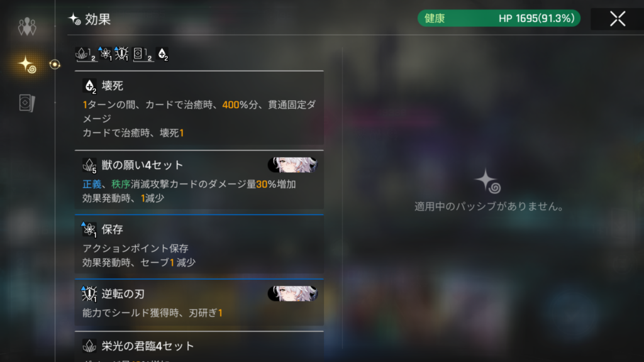
Task: Select the 逆転の刃 effect entry
Action: [199, 302]
